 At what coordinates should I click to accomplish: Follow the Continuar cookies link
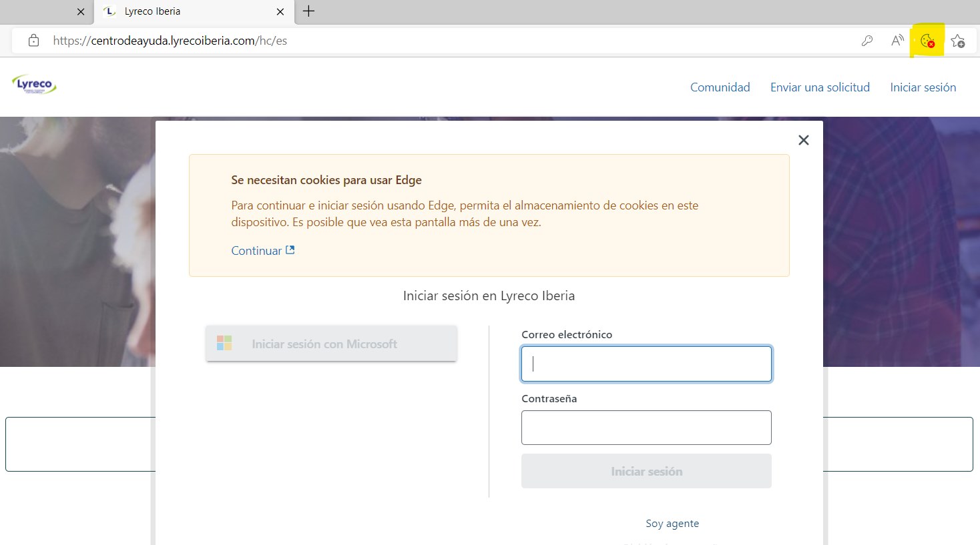pyautogui.click(x=256, y=251)
